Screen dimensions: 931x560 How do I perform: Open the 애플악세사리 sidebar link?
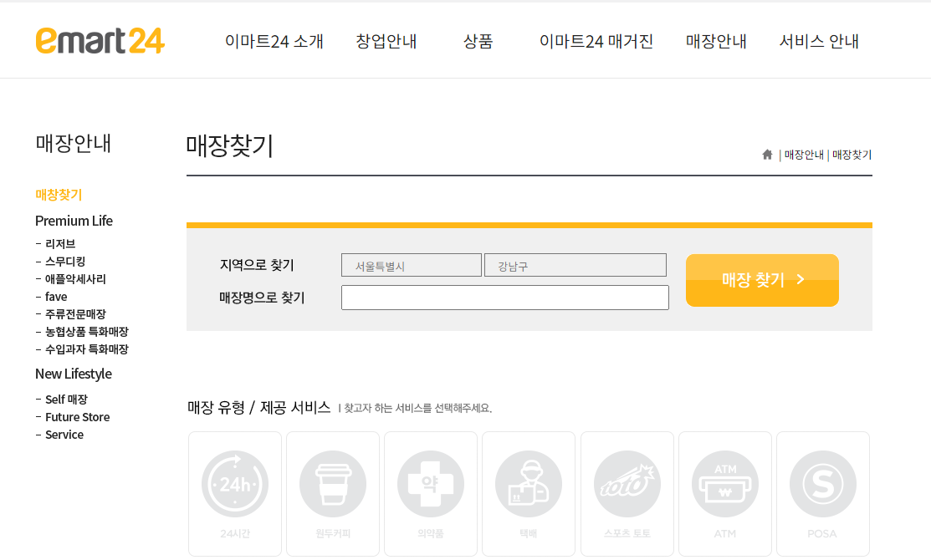point(75,279)
